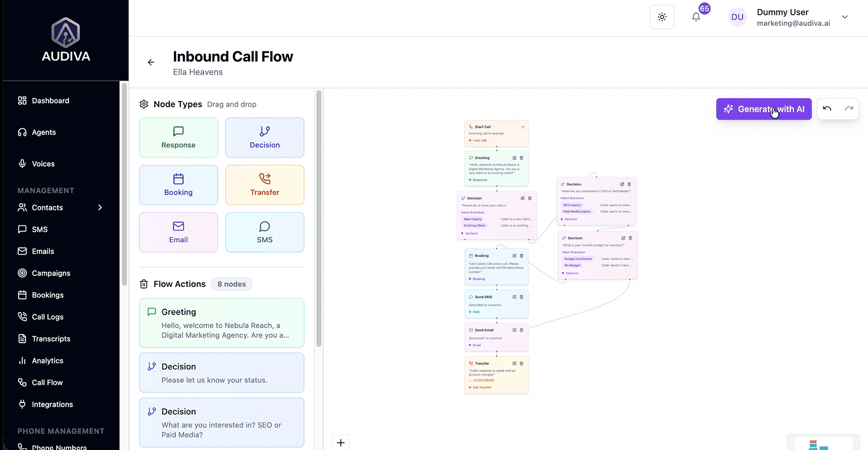Select the Greeting flow action card
The height and width of the screenshot is (450, 868).
coord(222,323)
